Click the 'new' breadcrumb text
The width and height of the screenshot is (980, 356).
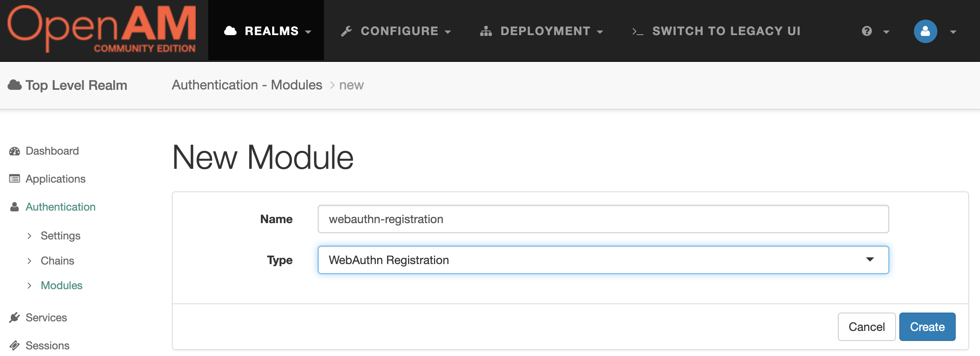pos(351,85)
